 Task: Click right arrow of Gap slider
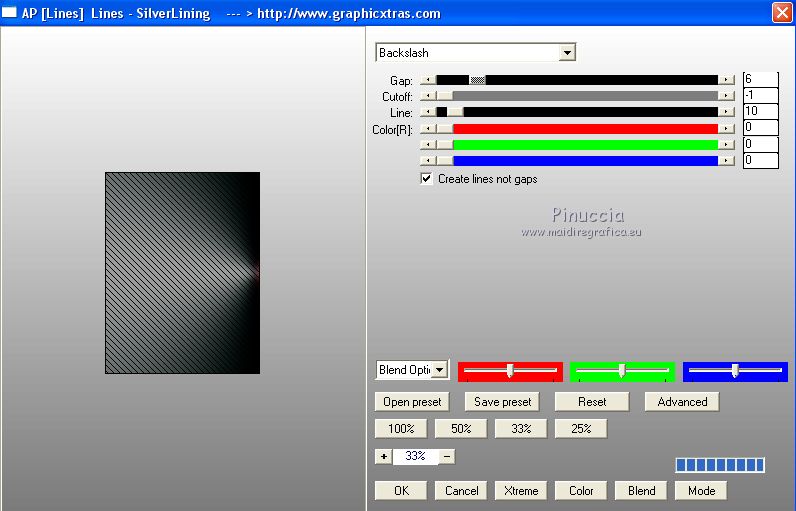click(726, 80)
